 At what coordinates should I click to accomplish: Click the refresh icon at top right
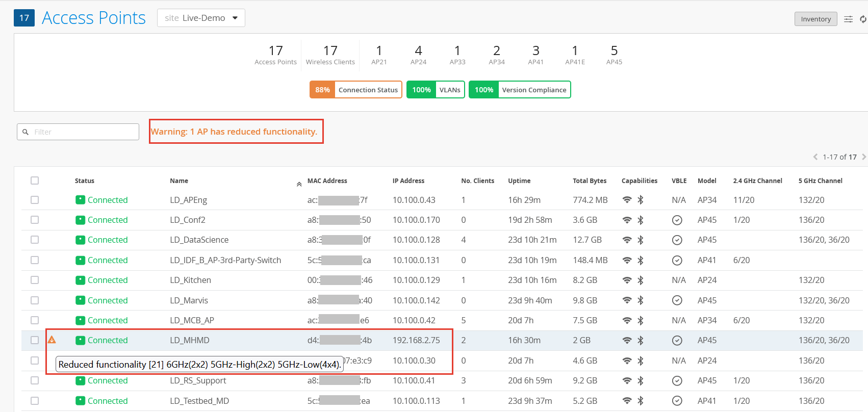click(863, 19)
